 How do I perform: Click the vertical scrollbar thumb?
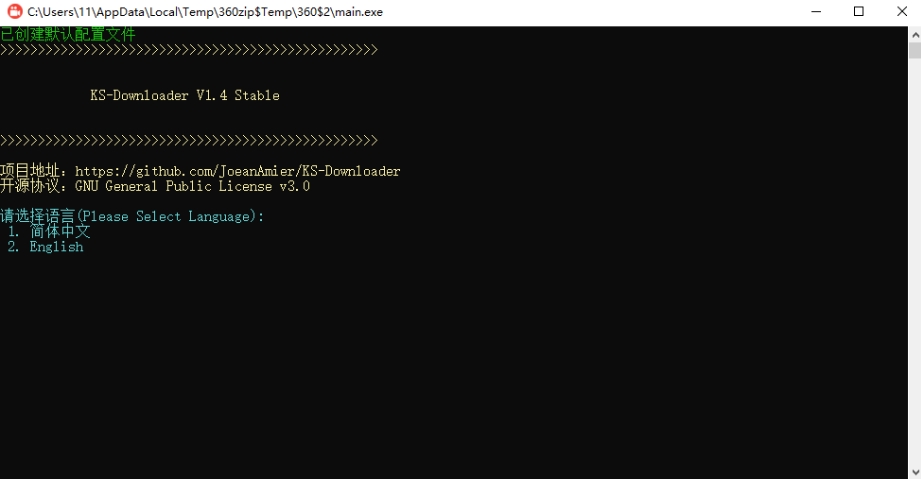914,50
